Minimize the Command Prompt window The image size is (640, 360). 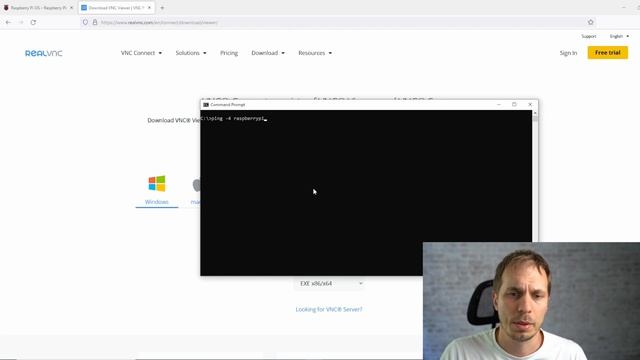pyautogui.click(x=499, y=104)
